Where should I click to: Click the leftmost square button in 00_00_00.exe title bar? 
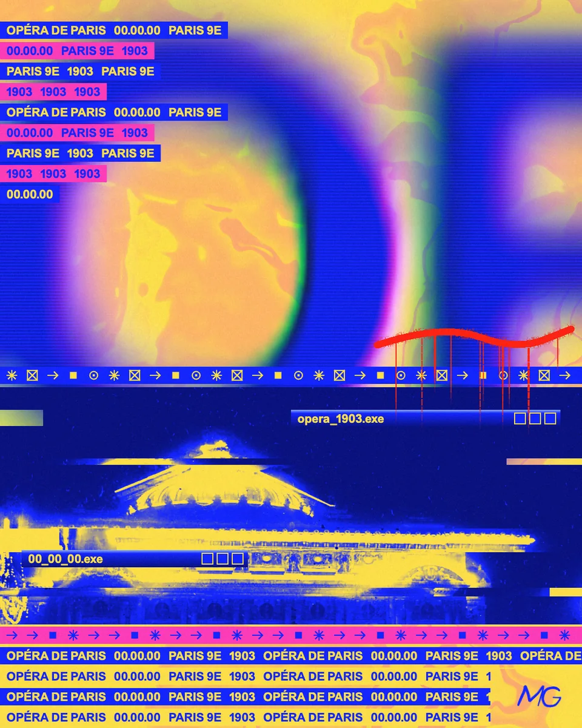[x=207, y=559]
